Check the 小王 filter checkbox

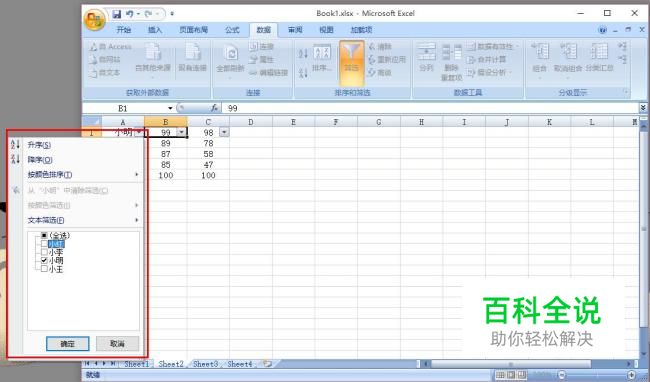point(44,269)
